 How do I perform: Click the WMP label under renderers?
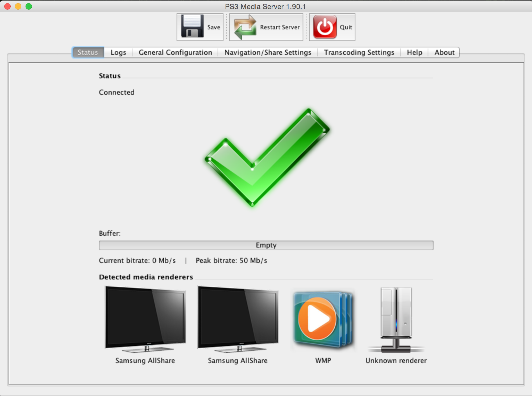(323, 361)
